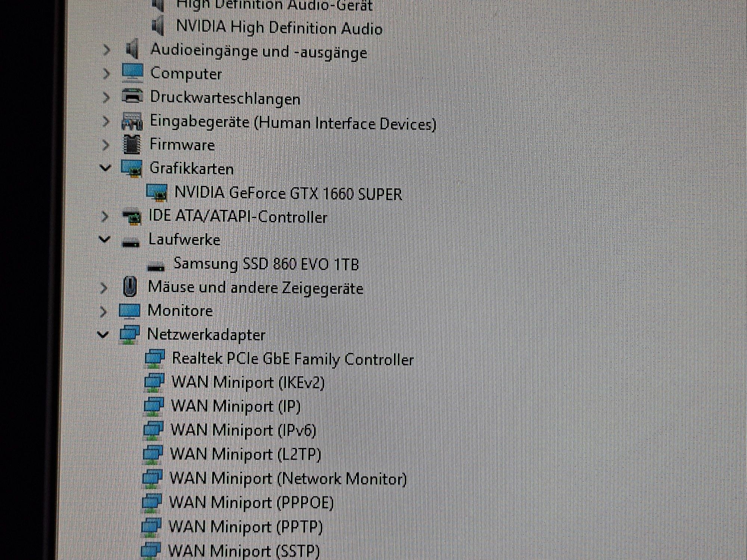Image resolution: width=747 pixels, height=560 pixels.
Task: Select WAN Miniport (IPv6) device
Action: [x=243, y=430]
